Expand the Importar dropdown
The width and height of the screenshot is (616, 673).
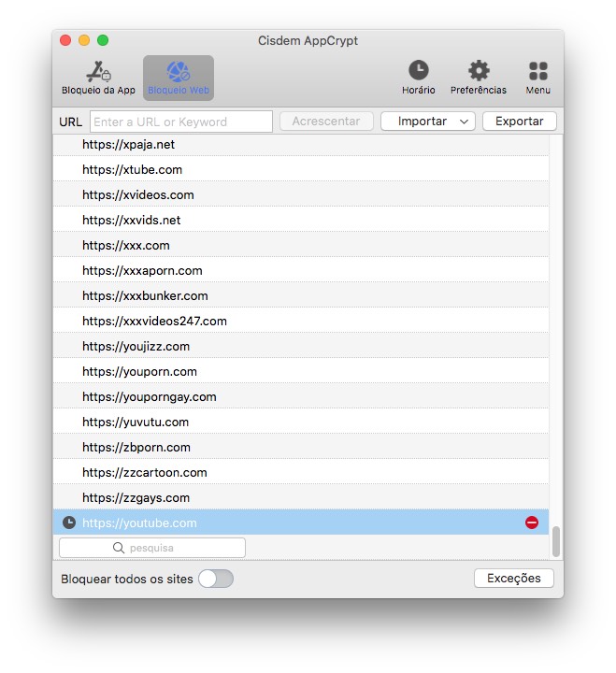pyautogui.click(x=427, y=121)
